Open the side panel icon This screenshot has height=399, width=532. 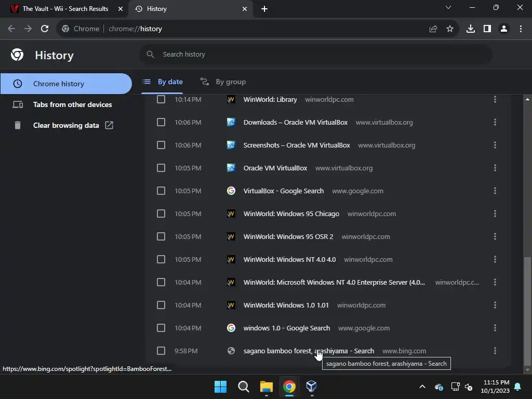click(x=487, y=29)
